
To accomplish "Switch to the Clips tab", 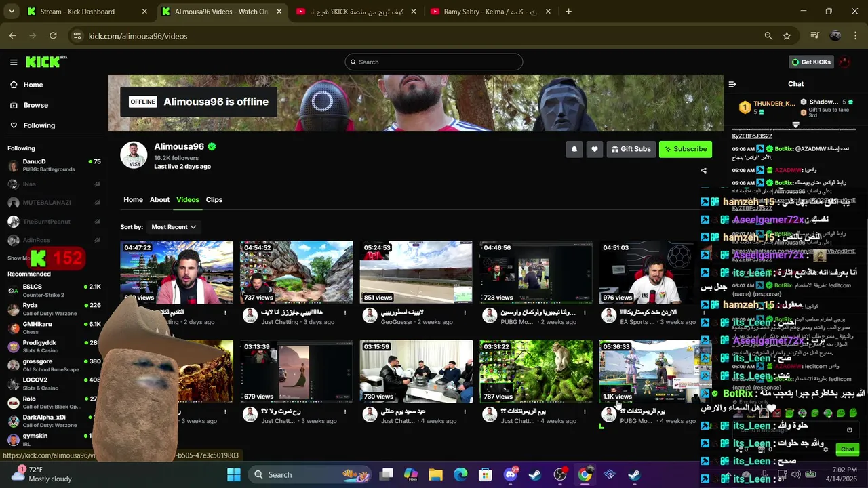I will 214,199.
